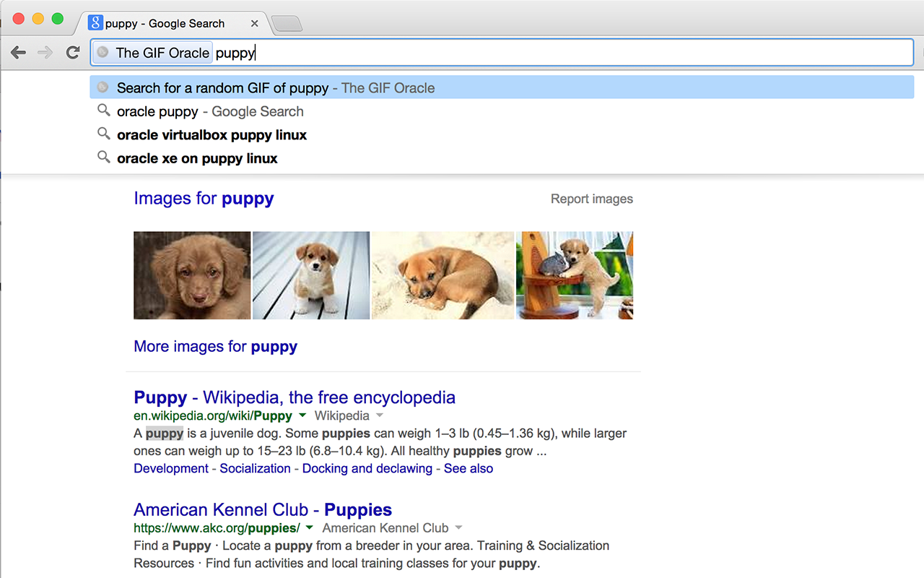Click the green zoom window button
Viewport: 924px width, 578px height.
pos(58,19)
